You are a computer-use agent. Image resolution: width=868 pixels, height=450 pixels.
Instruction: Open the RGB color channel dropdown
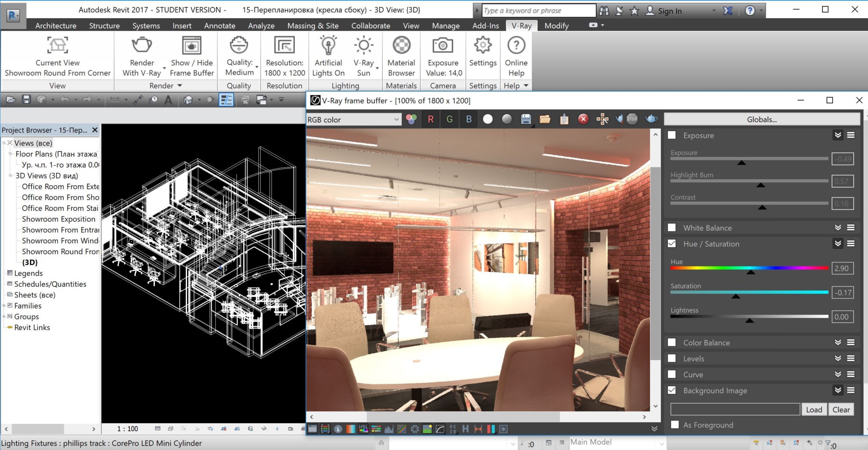tap(353, 119)
